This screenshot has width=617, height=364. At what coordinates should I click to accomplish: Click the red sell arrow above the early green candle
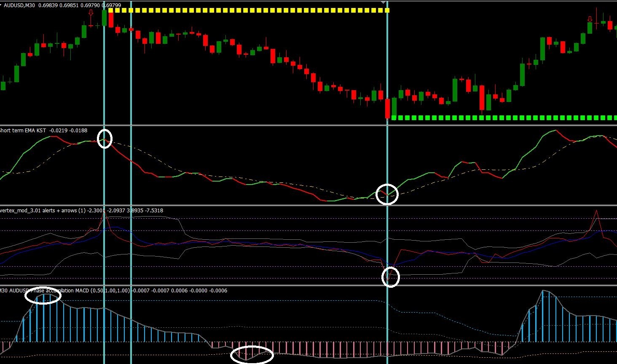pyautogui.click(x=91, y=13)
